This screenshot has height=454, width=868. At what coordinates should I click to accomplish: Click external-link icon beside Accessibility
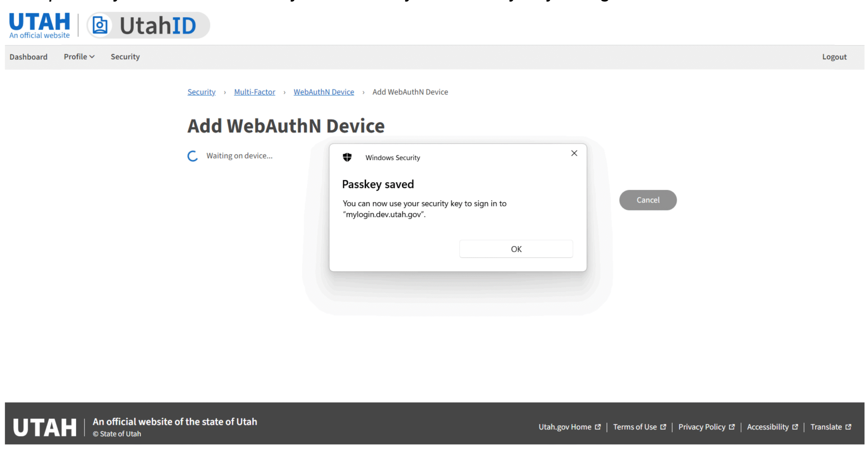(x=795, y=427)
